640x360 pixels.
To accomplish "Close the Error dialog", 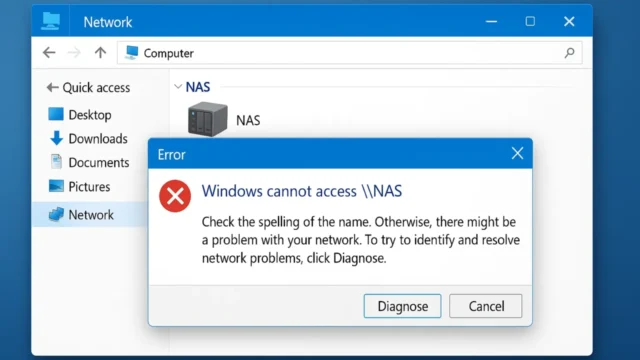I will pos(517,153).
